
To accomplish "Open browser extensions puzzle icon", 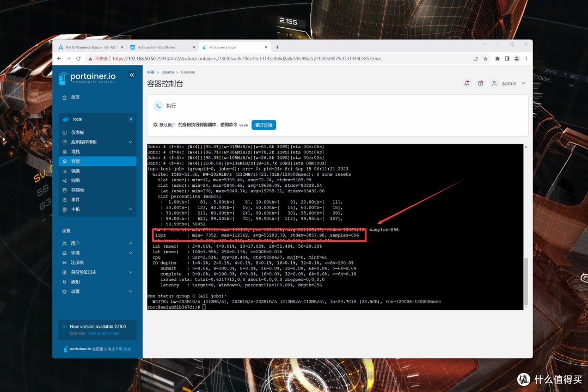I will point(497,58).
